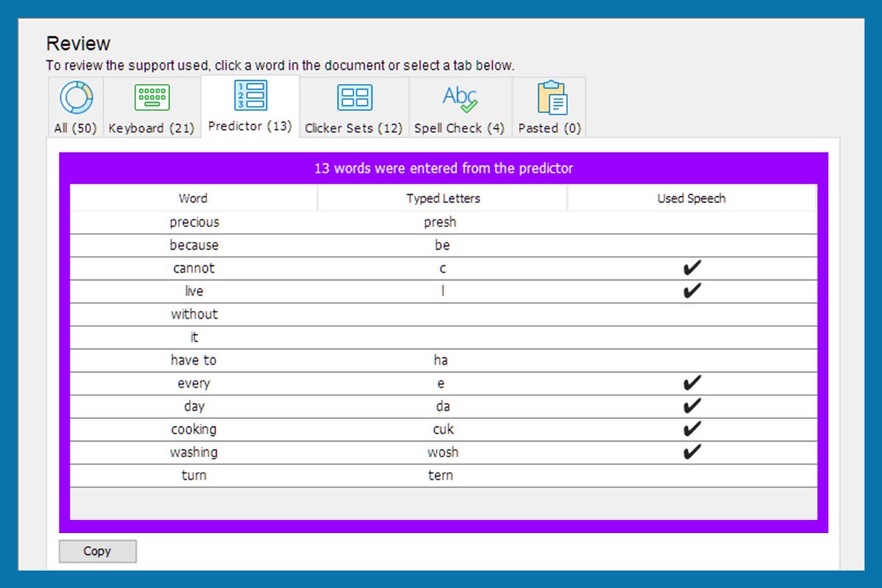
Task: Toggle the Used Speech checkmark for every
Action: click(692, 383)
